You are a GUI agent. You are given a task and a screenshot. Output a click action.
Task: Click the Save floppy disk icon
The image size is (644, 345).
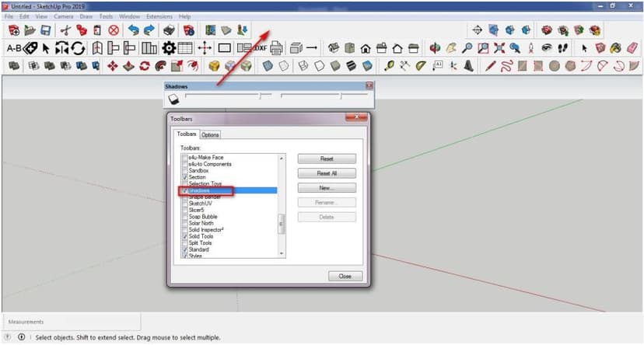(46, 30)
